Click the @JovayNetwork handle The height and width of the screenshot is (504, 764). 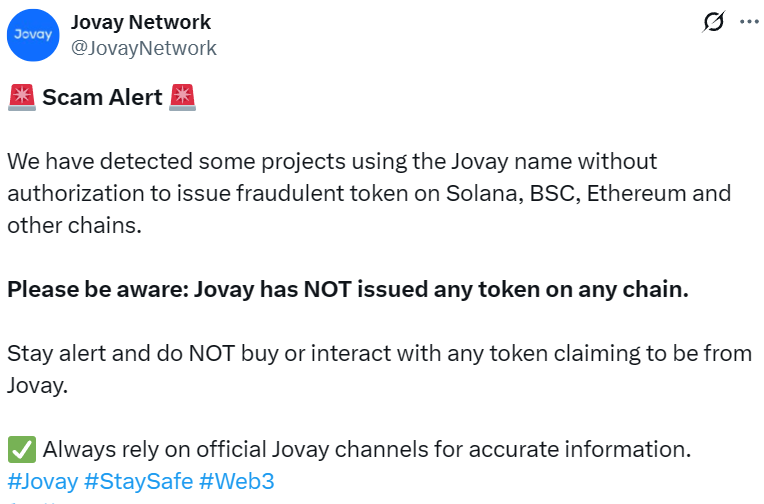tap(143, 47)
